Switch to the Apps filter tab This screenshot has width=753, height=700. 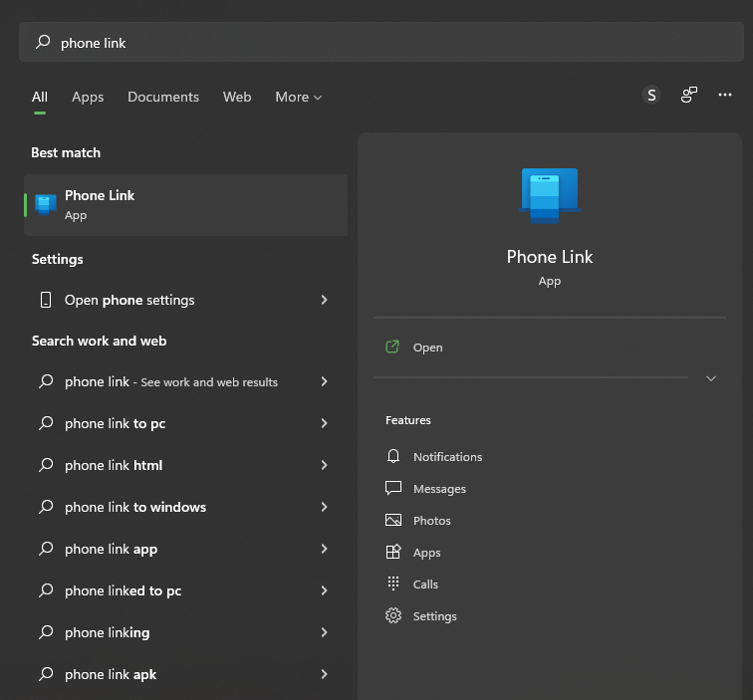point(88,97)
